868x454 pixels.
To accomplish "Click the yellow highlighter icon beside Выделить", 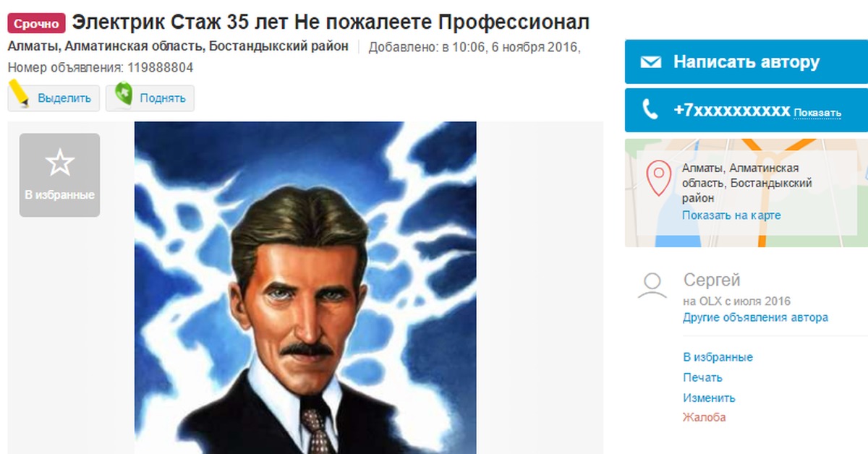I will click(20, 95).
